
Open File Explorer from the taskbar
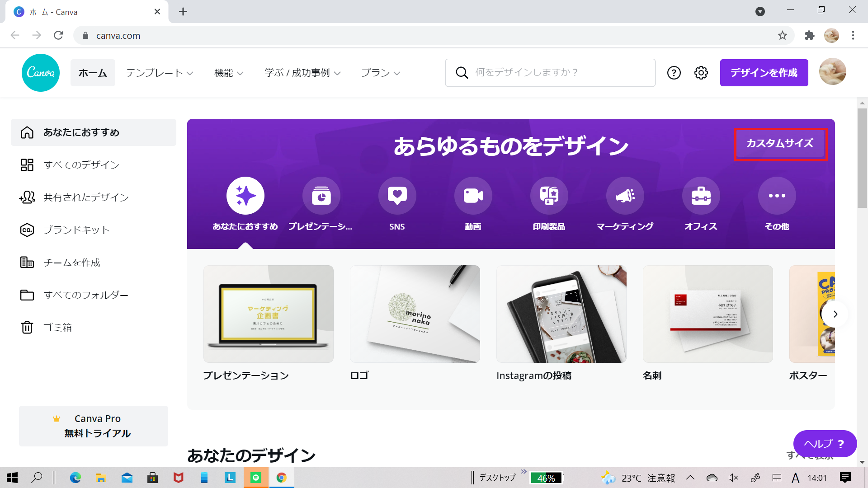[x=101, y=478]
